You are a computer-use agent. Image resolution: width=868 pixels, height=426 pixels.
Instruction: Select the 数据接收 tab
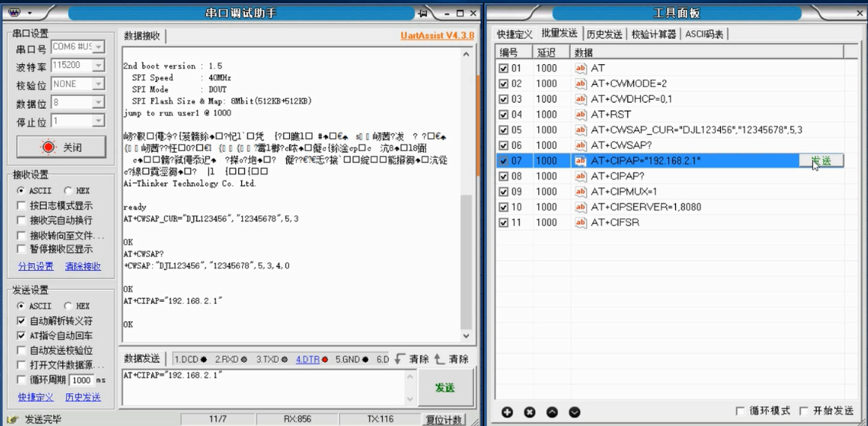[142, 36]
